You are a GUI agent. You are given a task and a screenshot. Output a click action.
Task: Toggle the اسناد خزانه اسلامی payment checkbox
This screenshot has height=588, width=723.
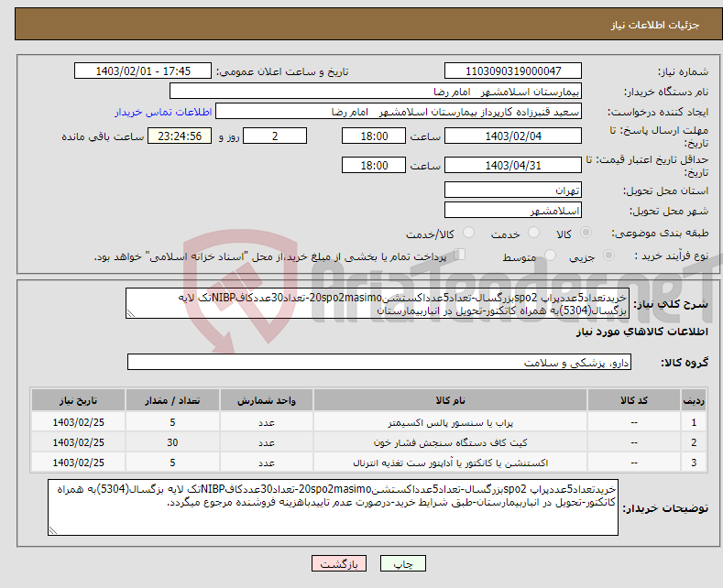coord(460,255)
